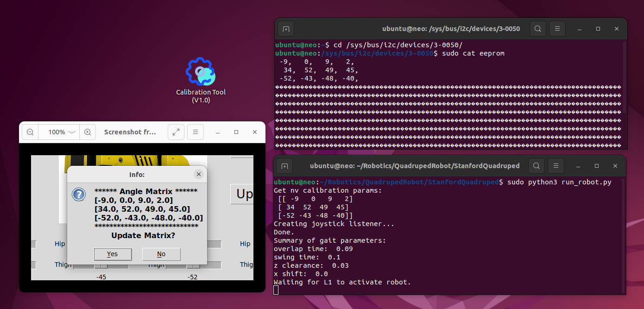
Task: Close the Info dialog with X
Action: point(199,174)
